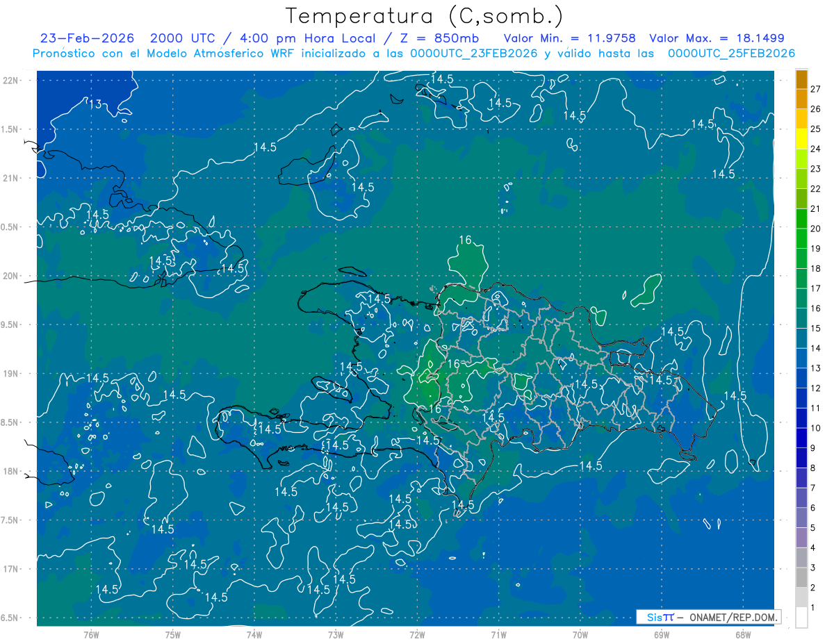
Task: Click the "22N" latitude label
Action: [10, 81]
